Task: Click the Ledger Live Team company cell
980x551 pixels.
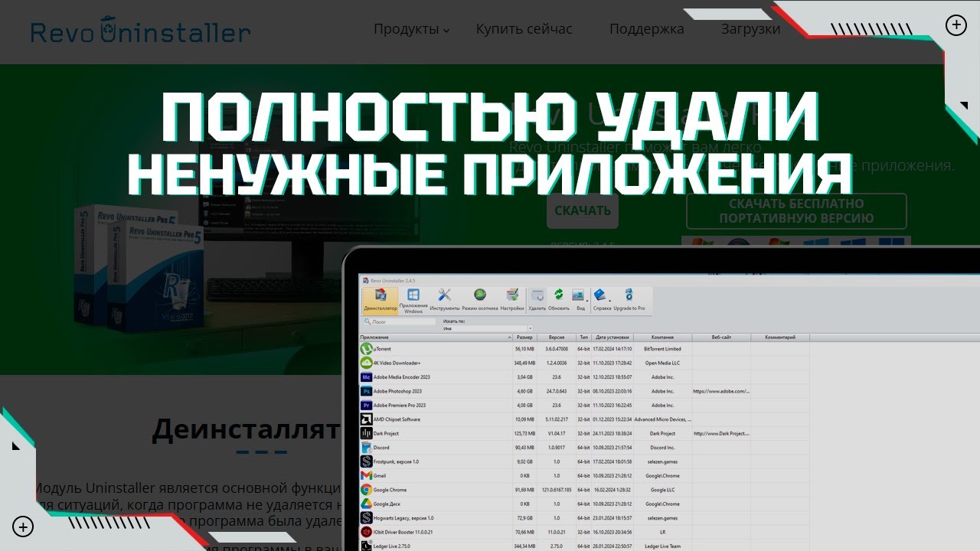Action: pyautogui.click(x=663, y=546)
